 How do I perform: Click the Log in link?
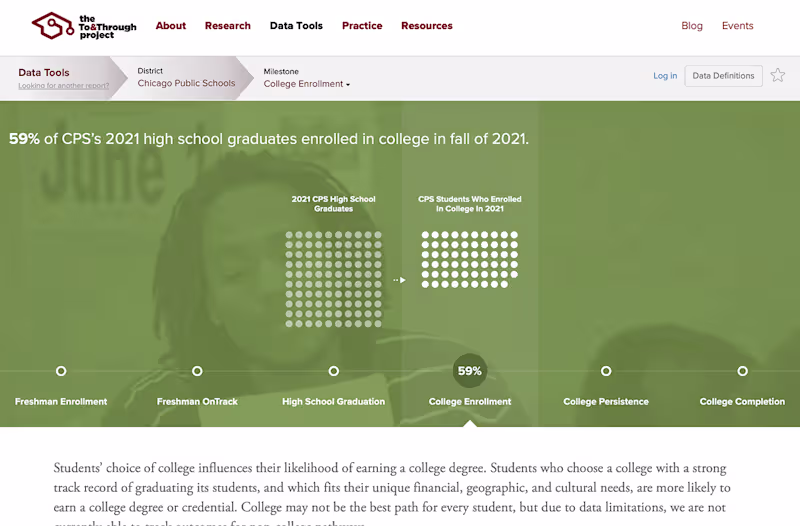pos(665,76)
